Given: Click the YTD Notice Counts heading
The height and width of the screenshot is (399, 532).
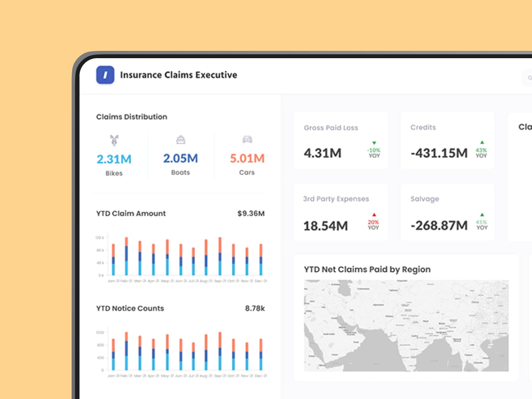Looking at the screenshot, I should [130, 308].
